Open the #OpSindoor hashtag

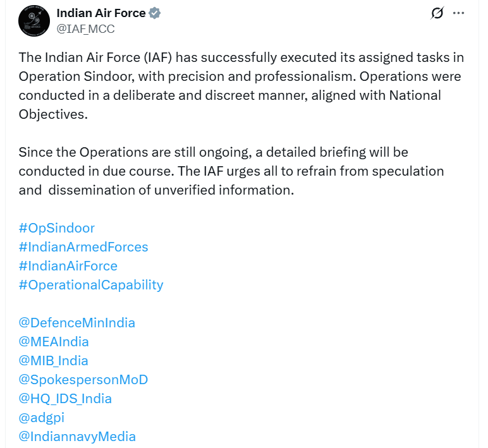pyautogui.click(x=57, y=228)
